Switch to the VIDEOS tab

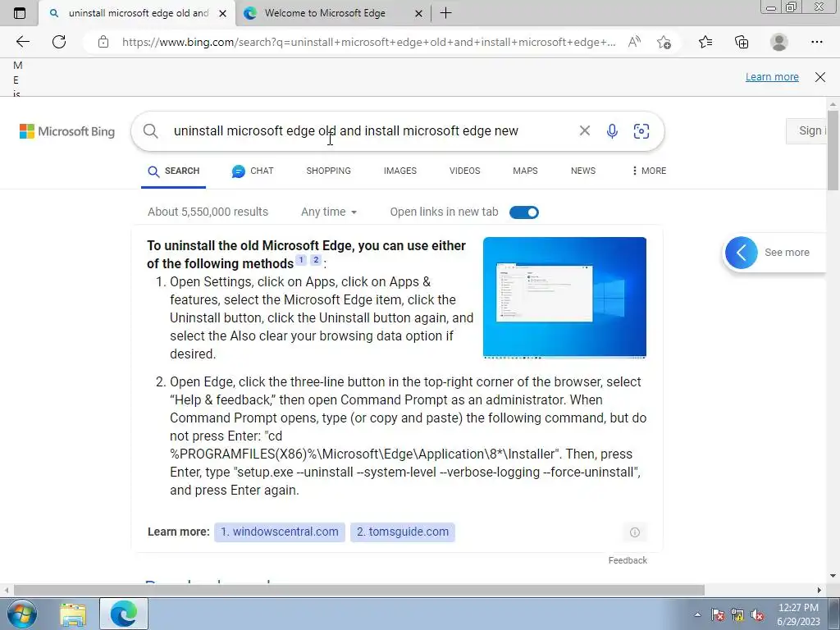464,171
